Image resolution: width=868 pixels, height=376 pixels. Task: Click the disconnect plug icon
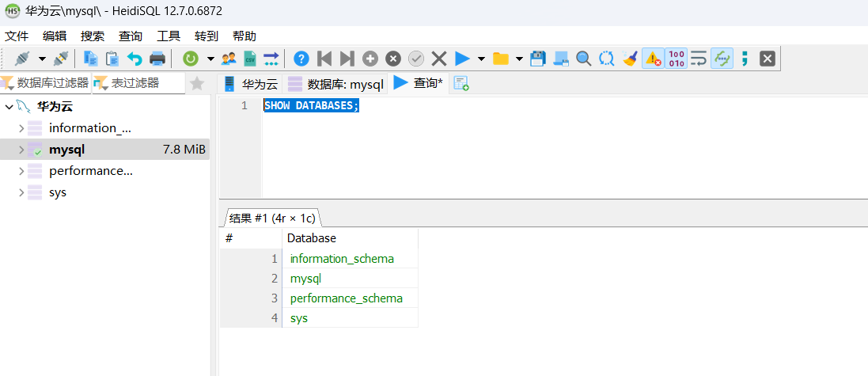pyautogui.click(x=61, y=59)
